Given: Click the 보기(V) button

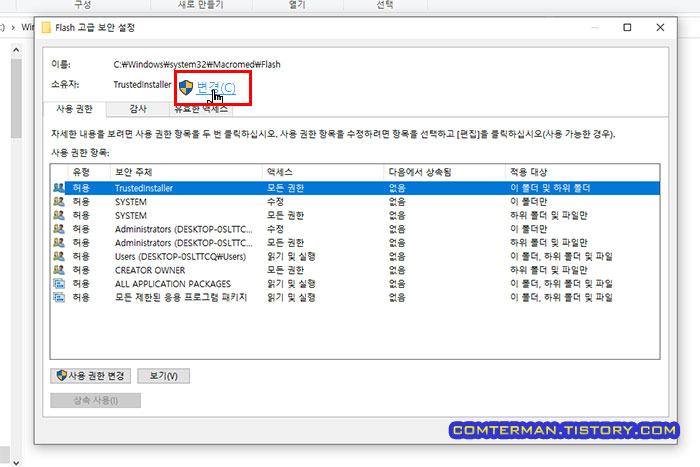Looking at the screenshot, I should tap(163, 376).
